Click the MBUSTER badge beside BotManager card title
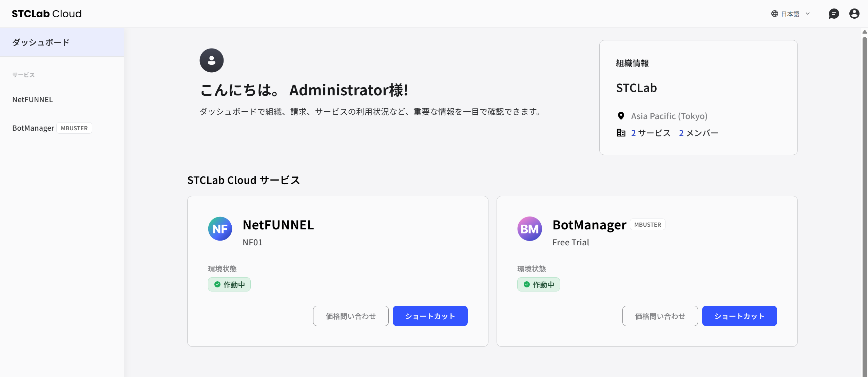 tap(647, 224)
